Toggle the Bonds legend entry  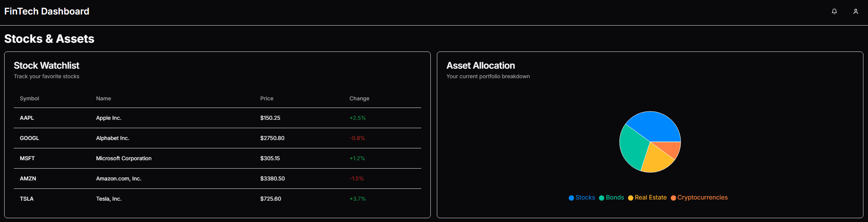click(612, 198)
